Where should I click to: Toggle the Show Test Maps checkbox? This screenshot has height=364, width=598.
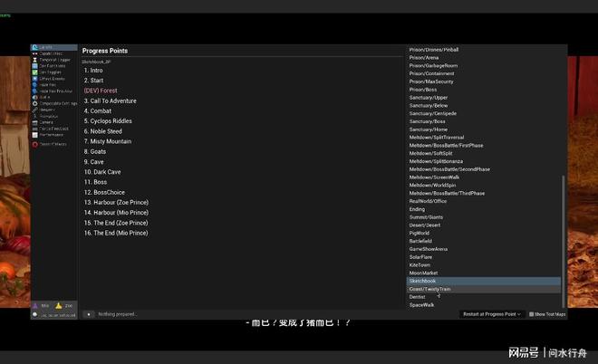click(531, 314)
